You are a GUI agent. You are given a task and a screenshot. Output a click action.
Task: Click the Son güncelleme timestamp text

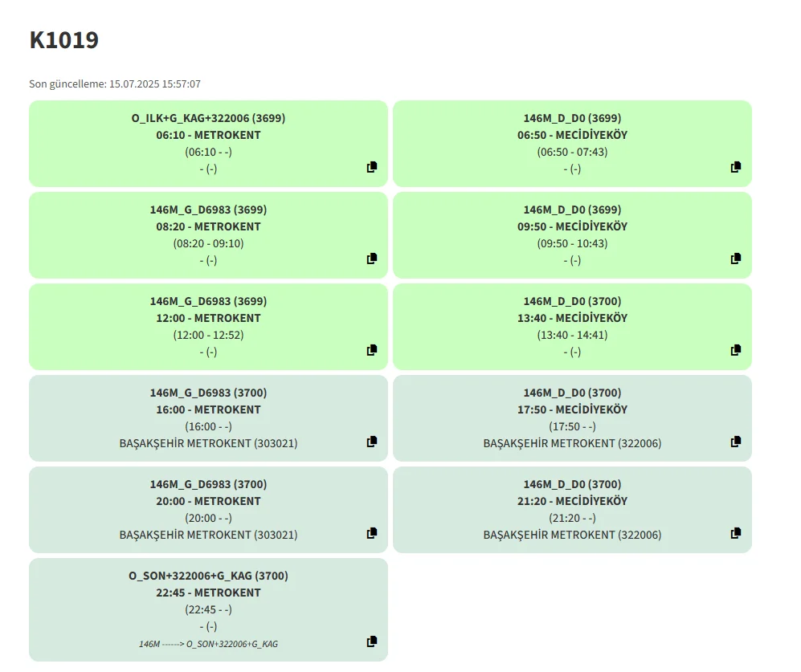[x=115, y=83]
